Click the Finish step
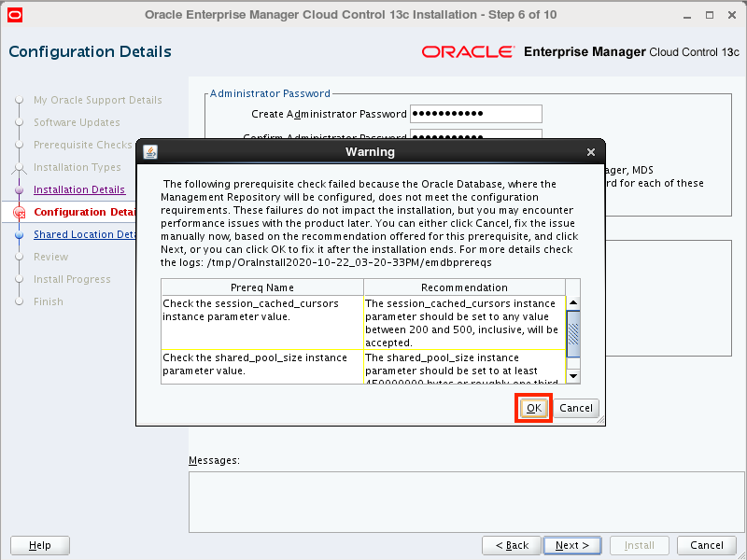 click(x=49, y=301)
